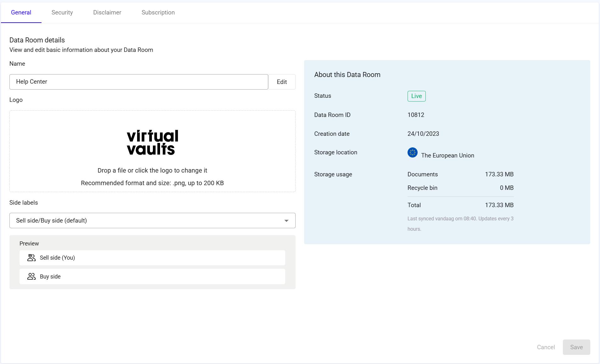Open the Sell side/Buy side (default) combo box
Screen dimensions: 600x364
point(153,221)
